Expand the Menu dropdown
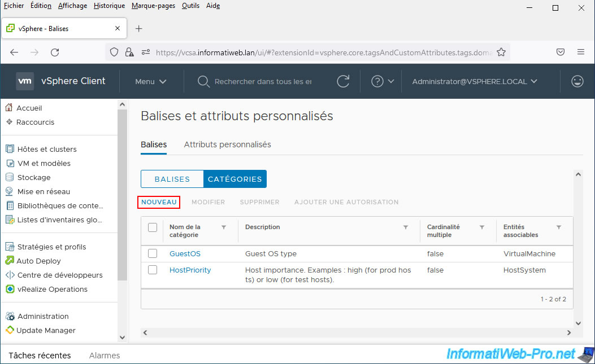This screenshot has width=595, height=364. 151,81
